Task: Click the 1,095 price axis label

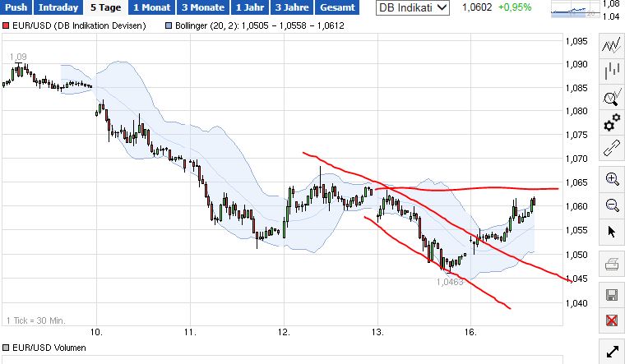Action: [x=576, y=41]
